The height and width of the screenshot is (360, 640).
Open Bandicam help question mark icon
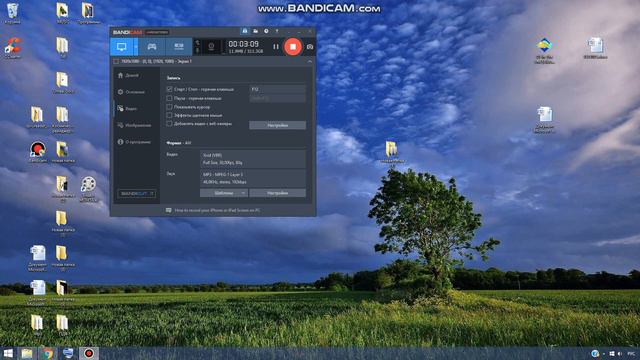click(277, 31)
